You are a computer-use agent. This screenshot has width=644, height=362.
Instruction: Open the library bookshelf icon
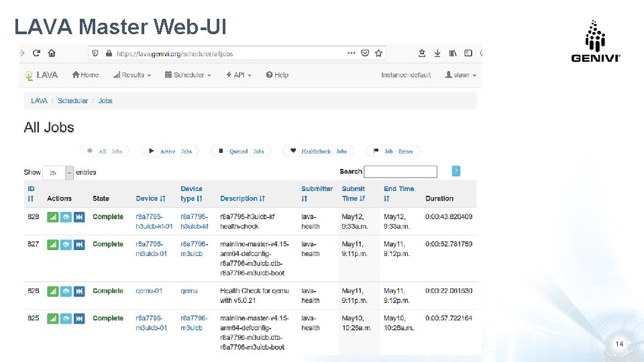tap(453, 53)
